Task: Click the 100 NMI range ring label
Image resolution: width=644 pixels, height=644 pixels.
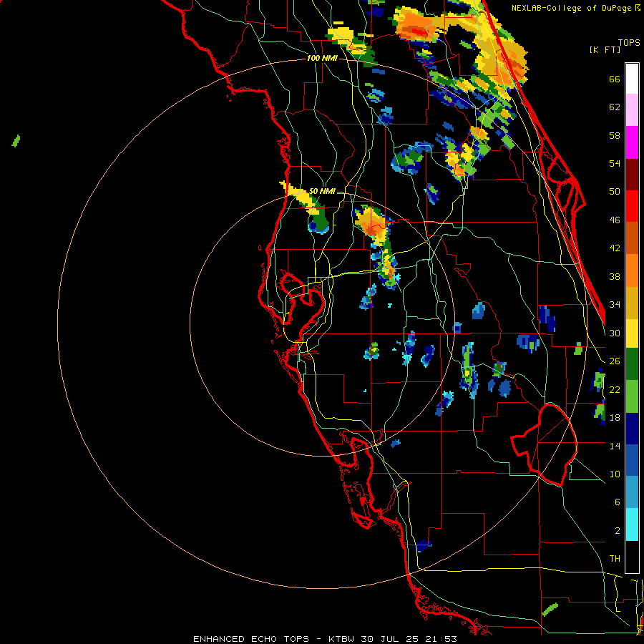Action: click(322, 58)
